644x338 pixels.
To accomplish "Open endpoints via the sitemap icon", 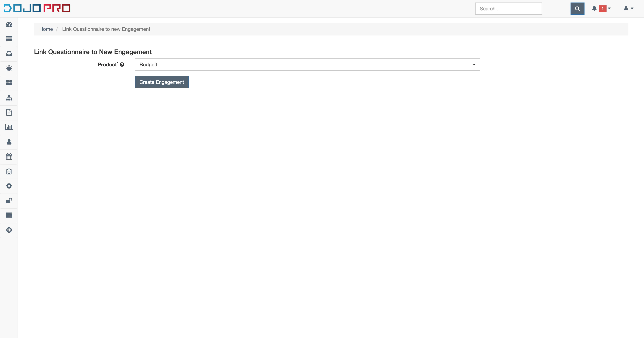I will (x=9, y=98).
